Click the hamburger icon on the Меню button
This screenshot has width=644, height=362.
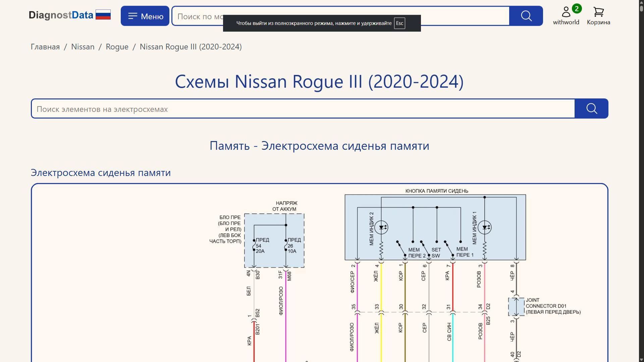click(133, 15)
